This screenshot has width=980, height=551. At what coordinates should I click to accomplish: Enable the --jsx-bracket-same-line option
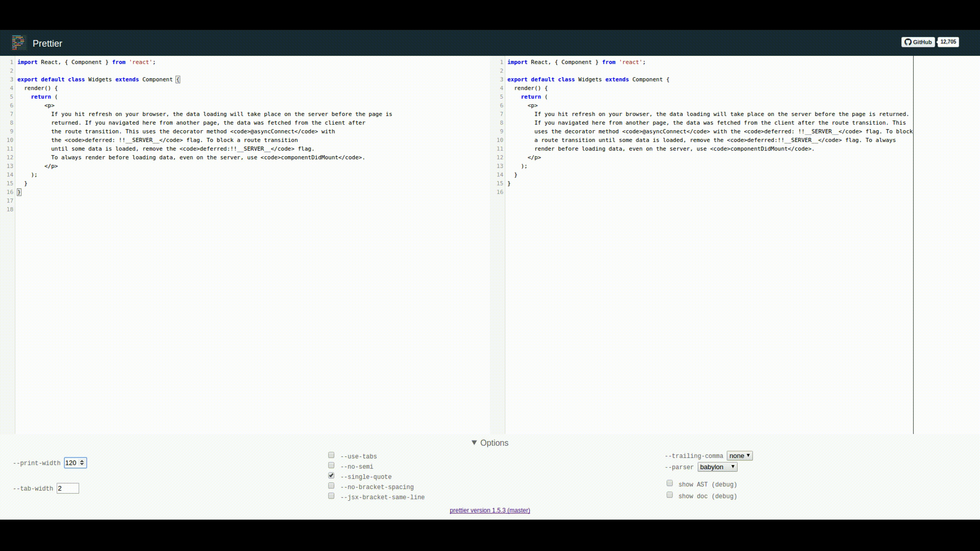click(x=331, y=496)
